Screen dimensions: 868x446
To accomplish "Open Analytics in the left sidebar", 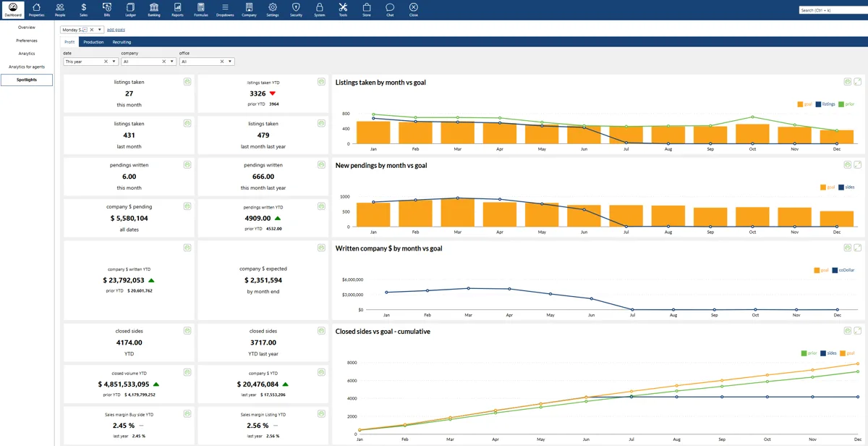I will (27, 54).
